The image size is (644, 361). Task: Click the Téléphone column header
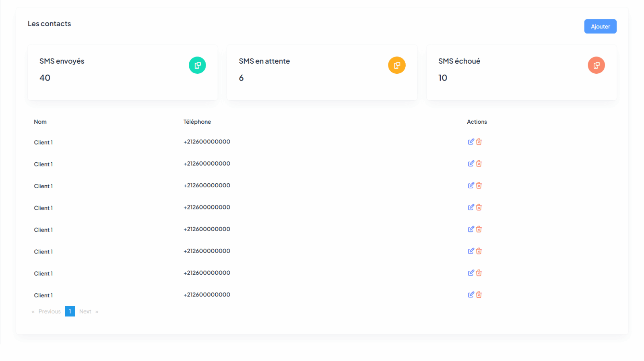point(197,122)
